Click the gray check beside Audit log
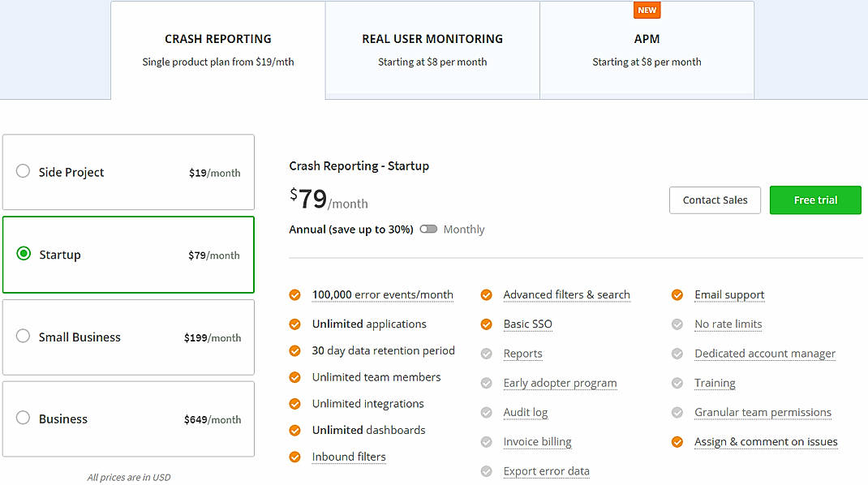The height and width of the screenshot is (485, 868). [x=486, y=413]
